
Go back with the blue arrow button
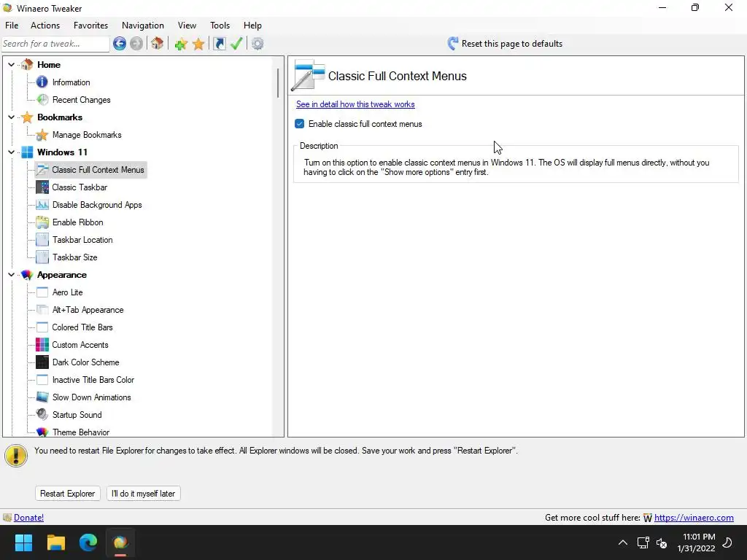120,44
